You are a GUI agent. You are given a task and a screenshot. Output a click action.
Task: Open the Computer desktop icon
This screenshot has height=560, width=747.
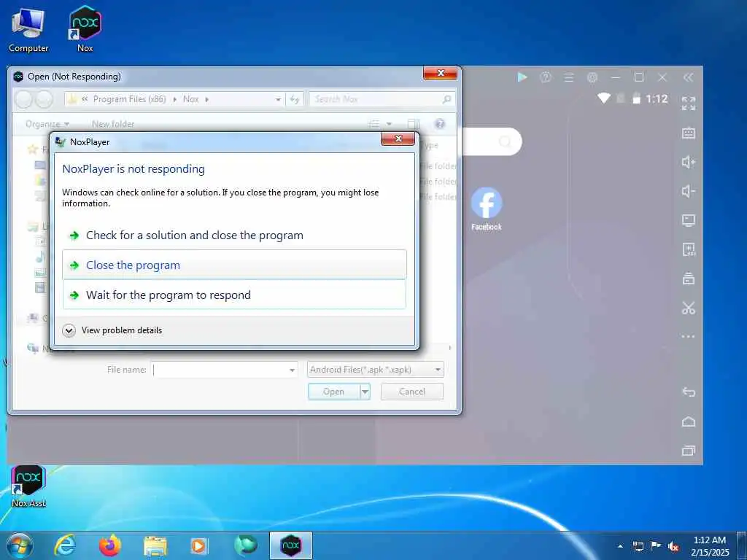(28, 29)
